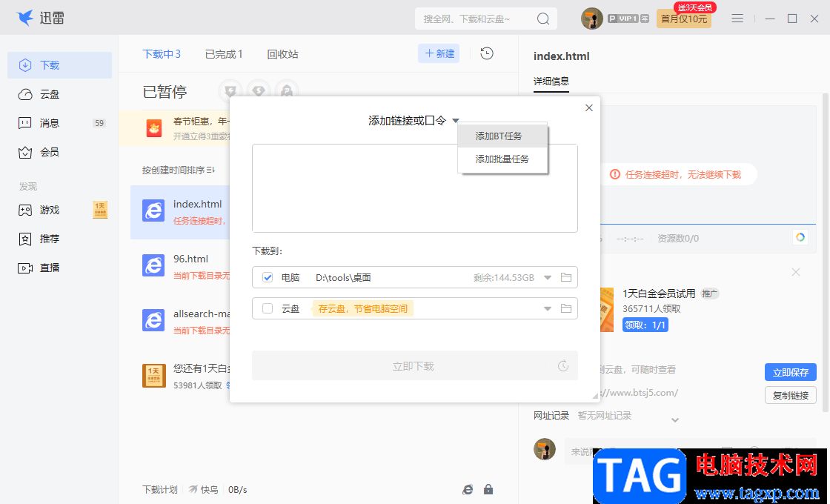Click the 春节钜惠 promo gift icon

point(154,128)
